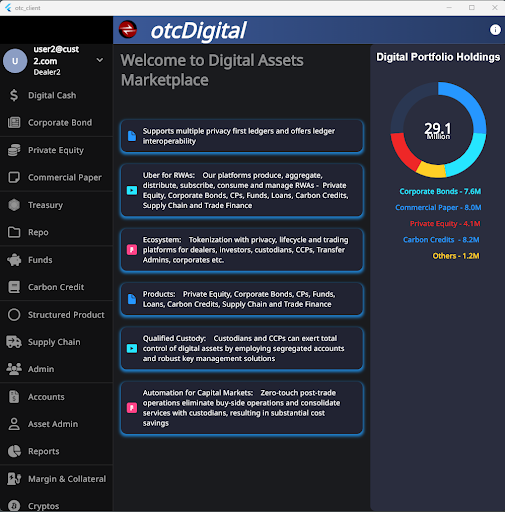Viewport: 505px width, 512px height.
Task: Click the 29.1 Million total in chart
Action: 438,130
